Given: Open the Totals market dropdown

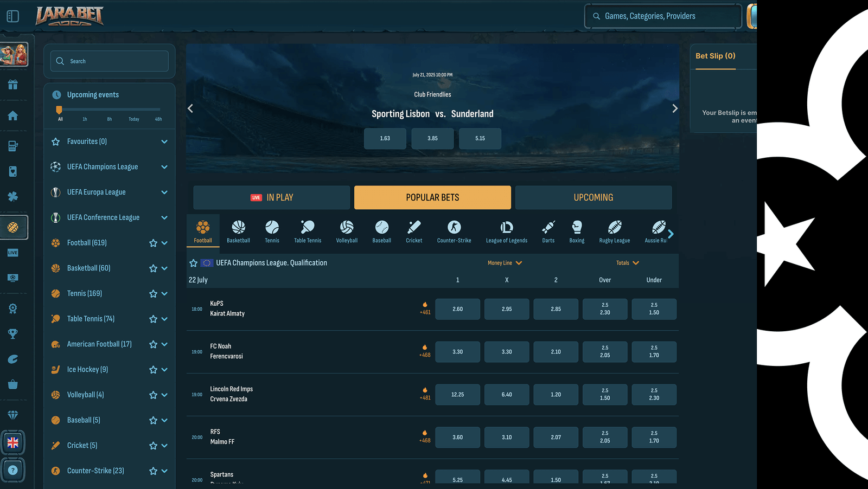Looking at the screenshot, I should click(628, 263).
